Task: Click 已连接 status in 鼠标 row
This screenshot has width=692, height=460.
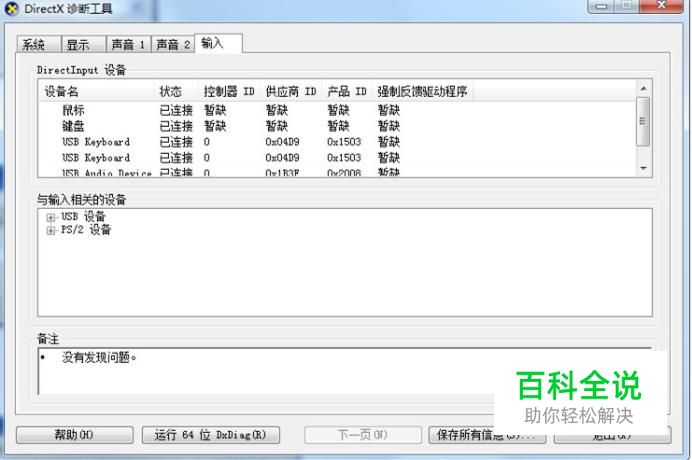Action: pyautogui.click(x=176, y=110)
